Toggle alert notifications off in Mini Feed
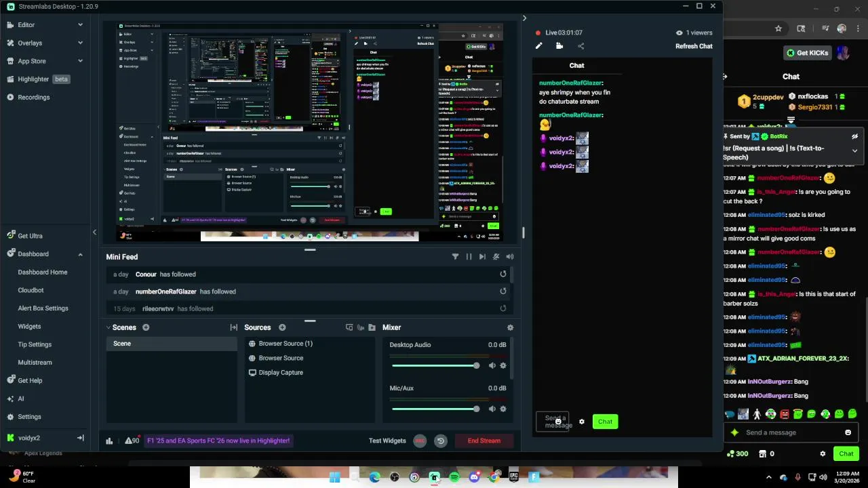 [x=496, y=257]
